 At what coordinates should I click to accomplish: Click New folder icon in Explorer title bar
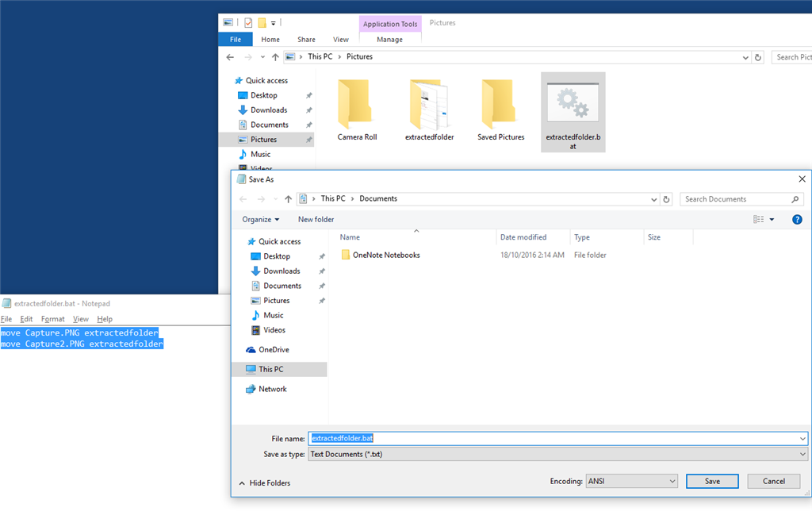tap(262, 22)
